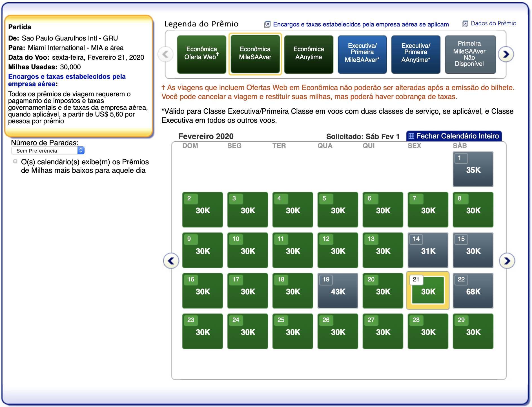The height and width of the screenshot is (407, 532).
Task: Choose February 8 at 30K
Action: tap(473, 210)
